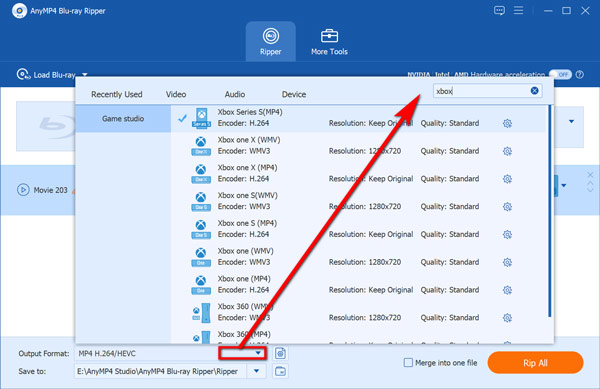Open the output folder icon beside Save to
The image size is (600, 389).
[280, 371]
